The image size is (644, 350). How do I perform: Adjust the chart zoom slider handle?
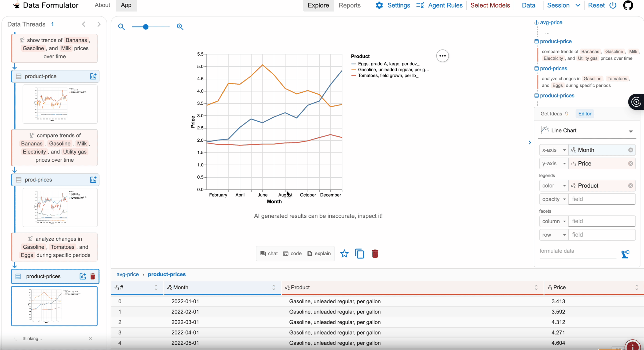coord(146,27)
